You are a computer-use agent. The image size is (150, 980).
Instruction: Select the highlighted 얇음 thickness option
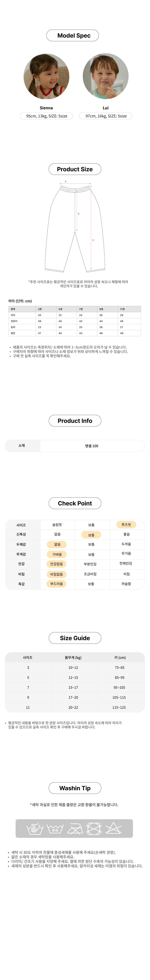57,544
